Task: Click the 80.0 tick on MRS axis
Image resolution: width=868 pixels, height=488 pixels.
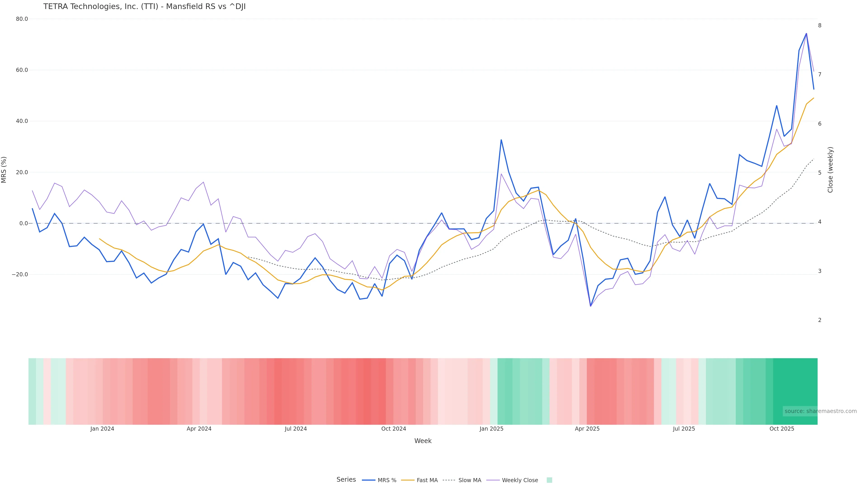Action: [22, 19]
